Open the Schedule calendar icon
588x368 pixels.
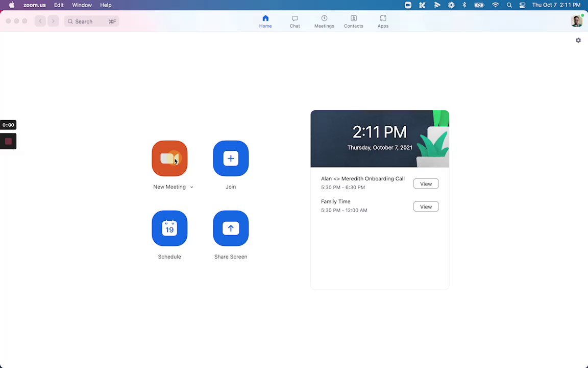pos(169,228)
